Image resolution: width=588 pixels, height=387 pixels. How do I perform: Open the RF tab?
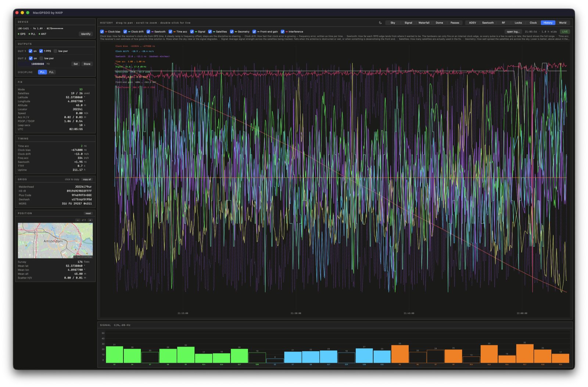[x=503, y=23]
